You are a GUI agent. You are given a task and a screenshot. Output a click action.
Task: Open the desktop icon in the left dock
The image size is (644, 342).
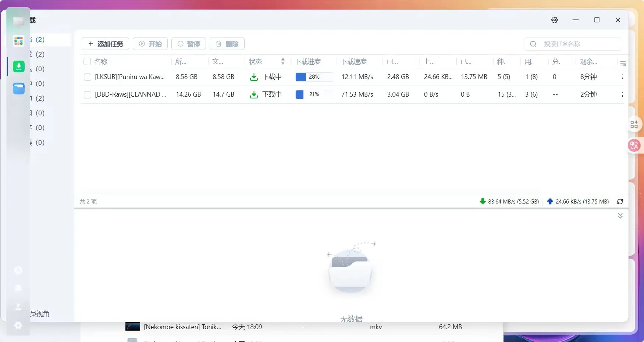[18, 21]
